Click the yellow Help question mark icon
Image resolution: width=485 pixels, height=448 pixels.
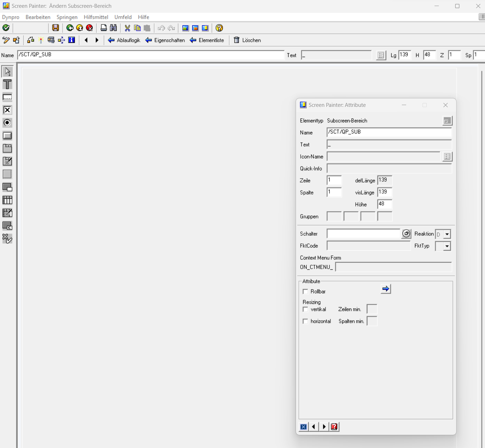(219, 28)
